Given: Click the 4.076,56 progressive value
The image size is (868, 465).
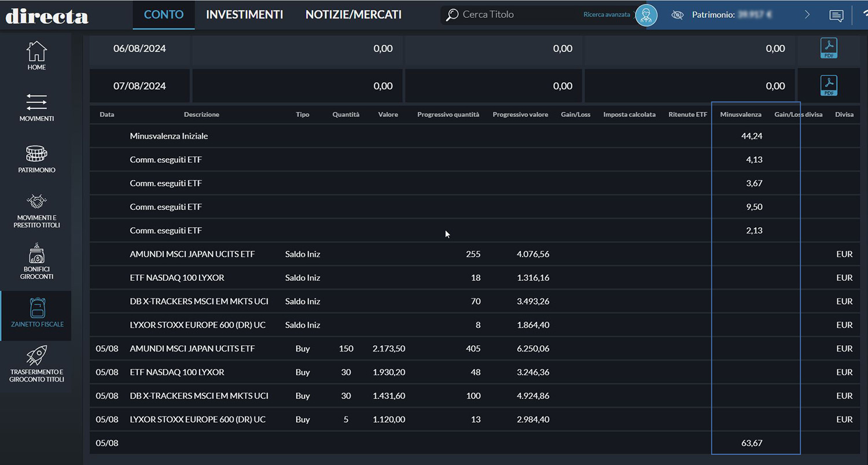Looking at the screenshot, I should click(x=533, y=254).
